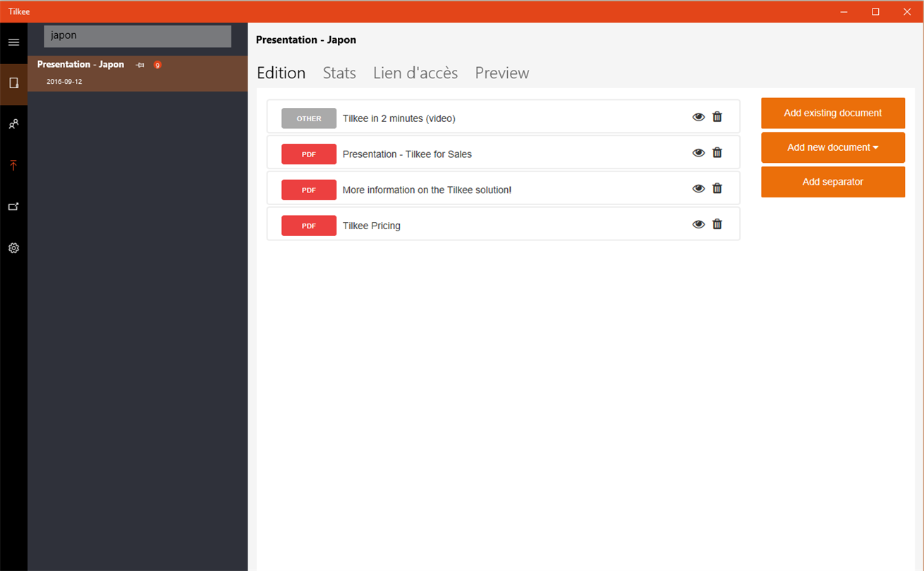Toggle visibility of Presentation - Tilkee for Sales

(x=698, y=152)
